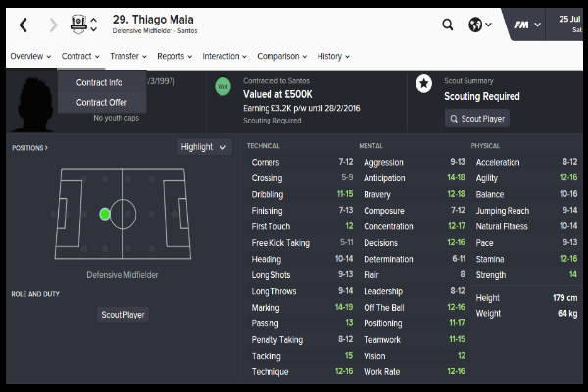Expand the Highlight dropdown
588x392 pixels.
click(204, 147)
